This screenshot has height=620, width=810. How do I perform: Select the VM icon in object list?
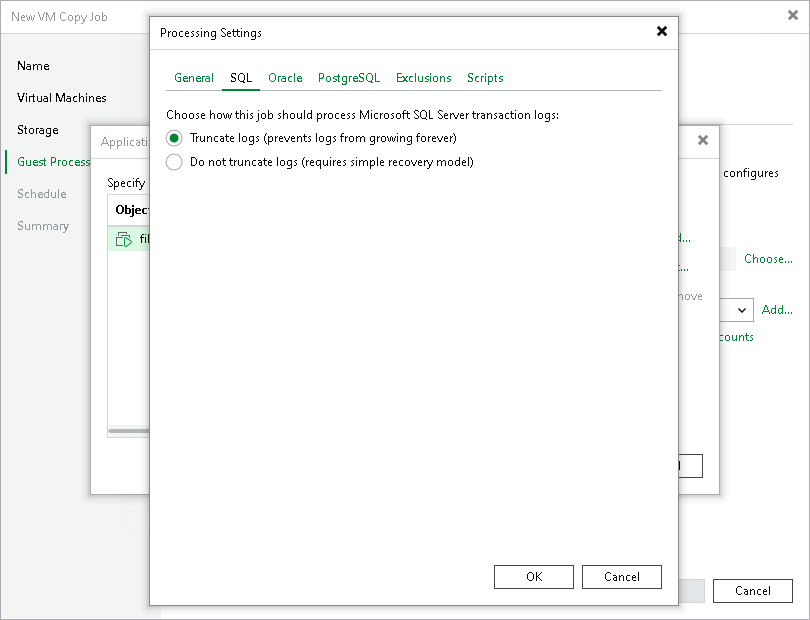click(x=123, y=239)
